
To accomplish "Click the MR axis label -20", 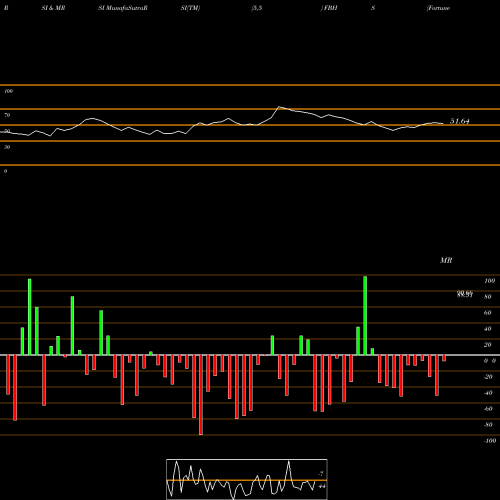I will click(488, 377).
